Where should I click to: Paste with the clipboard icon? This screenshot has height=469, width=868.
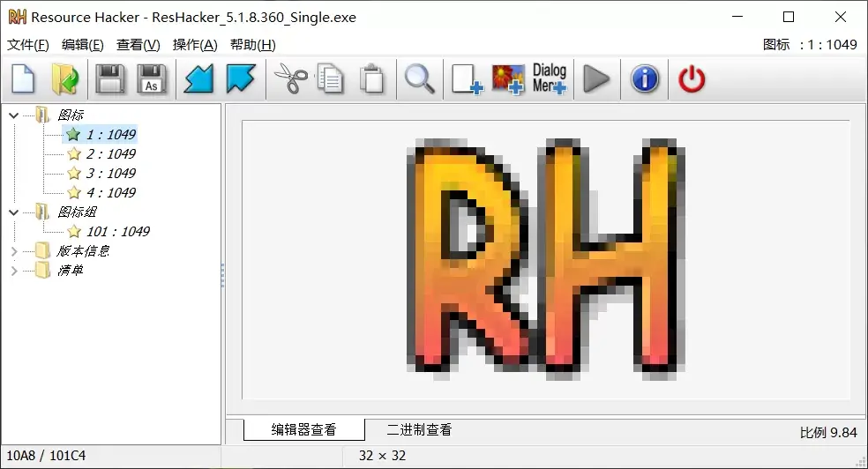[x=371, y=79]
